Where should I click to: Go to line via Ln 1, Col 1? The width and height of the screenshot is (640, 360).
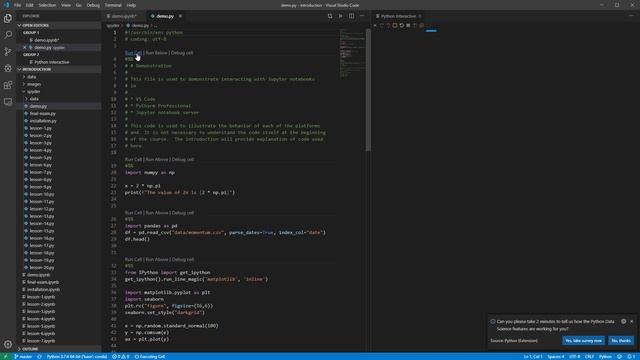pyautogui.click(x=533, y=356)
